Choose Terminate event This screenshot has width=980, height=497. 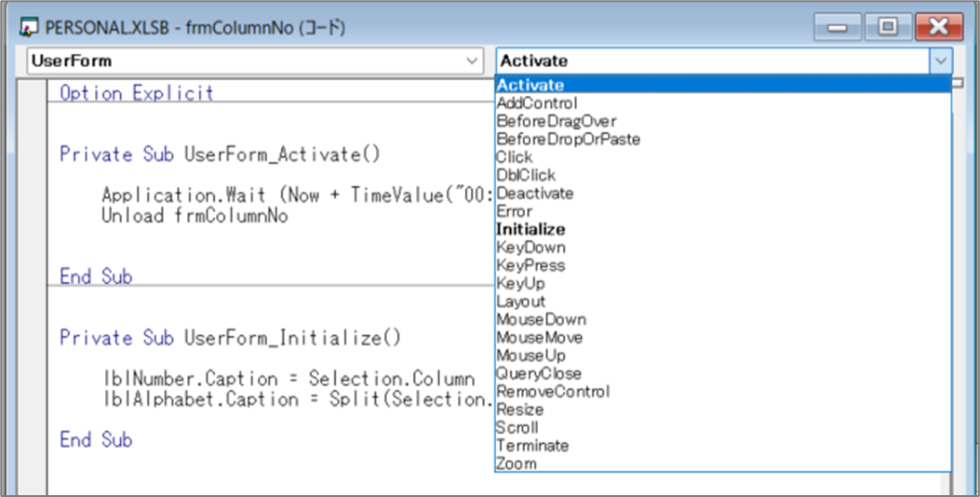point(723,446)
